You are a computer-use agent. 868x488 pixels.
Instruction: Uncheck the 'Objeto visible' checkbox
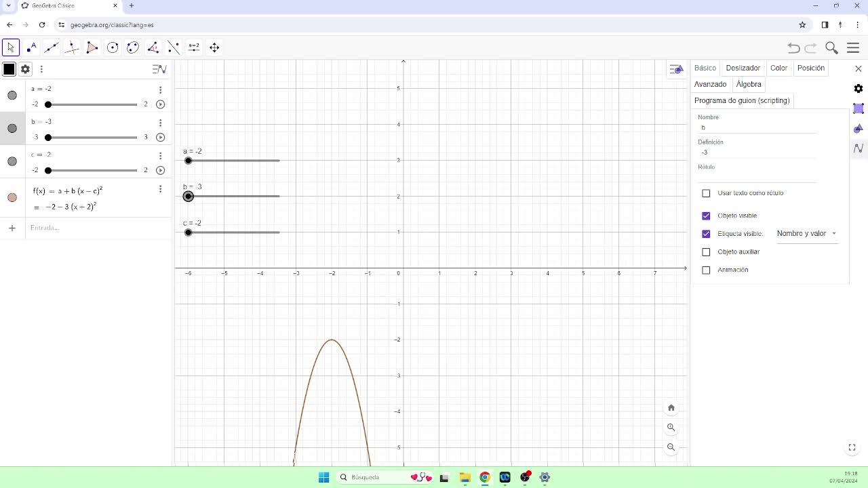pos(706,216)
